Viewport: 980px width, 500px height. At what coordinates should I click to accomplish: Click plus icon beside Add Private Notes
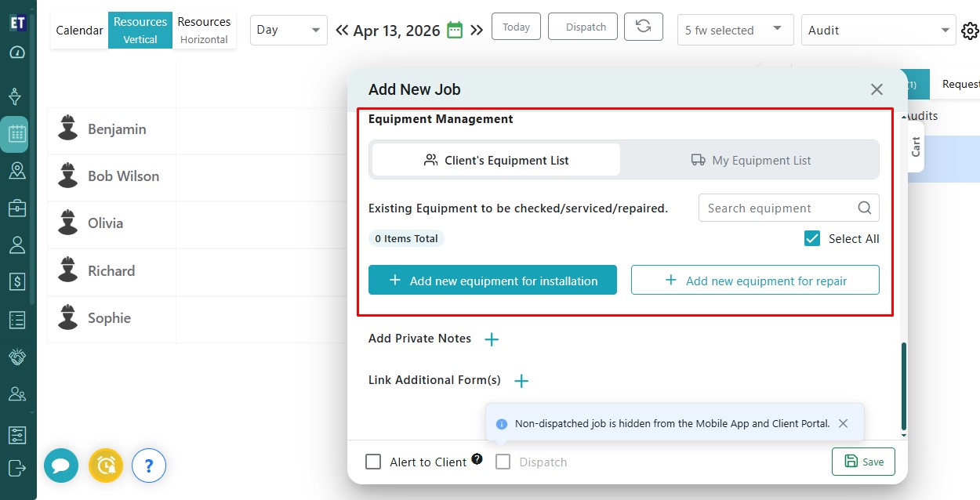tap(492, 339)
